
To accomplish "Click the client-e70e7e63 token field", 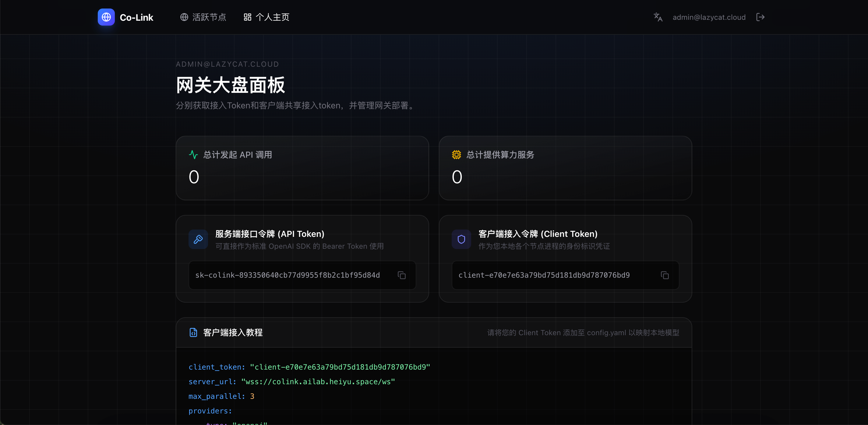I will click(565, 275).
